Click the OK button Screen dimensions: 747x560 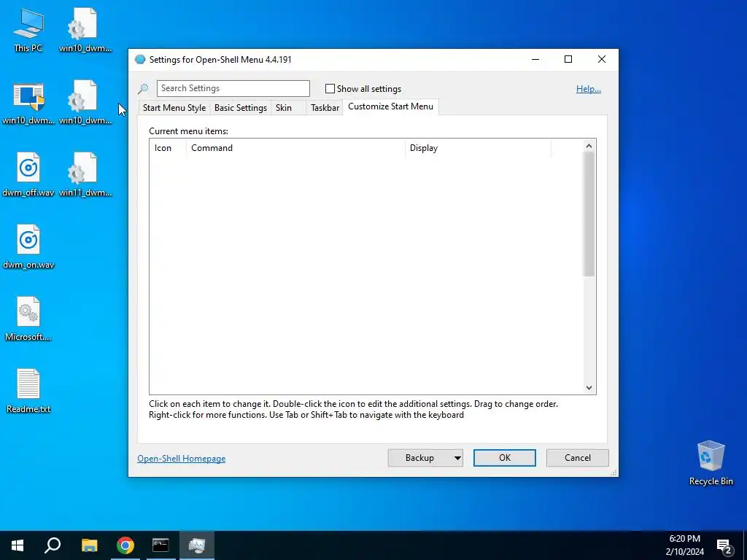coord(505,458)
